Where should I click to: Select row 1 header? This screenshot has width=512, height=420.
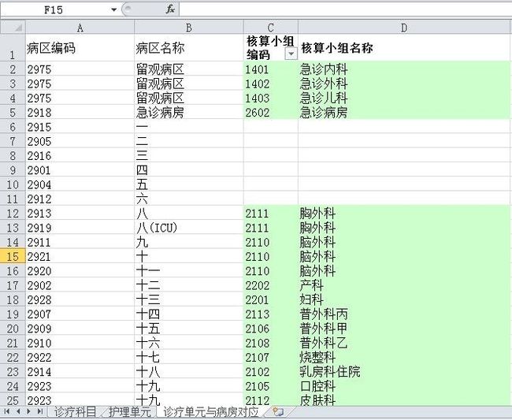pyautogui.click(x=13, y=48)
